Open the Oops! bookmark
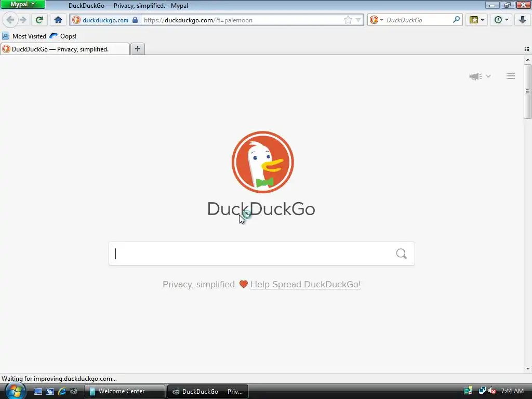This screenshot has width=532, height=399. [63, 36]
